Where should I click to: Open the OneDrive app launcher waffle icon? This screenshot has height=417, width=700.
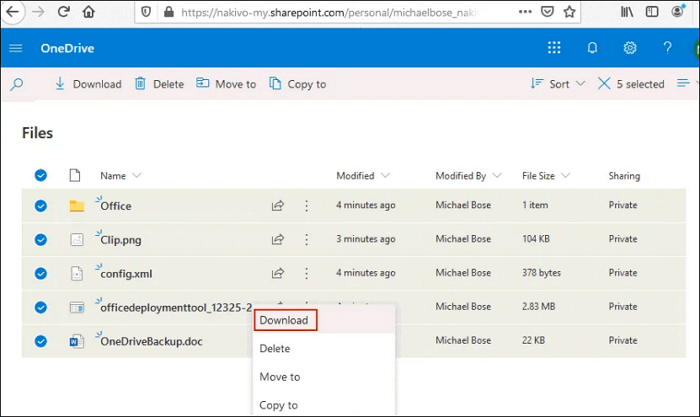point(554,48)
